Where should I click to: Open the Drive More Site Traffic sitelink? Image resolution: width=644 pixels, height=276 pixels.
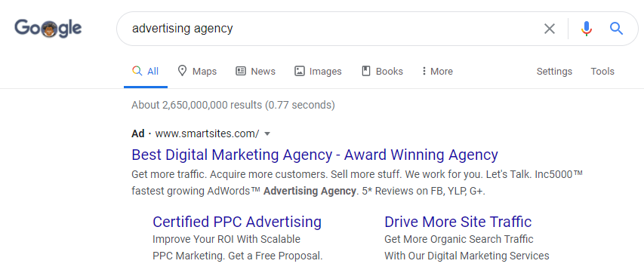point(458,222)
